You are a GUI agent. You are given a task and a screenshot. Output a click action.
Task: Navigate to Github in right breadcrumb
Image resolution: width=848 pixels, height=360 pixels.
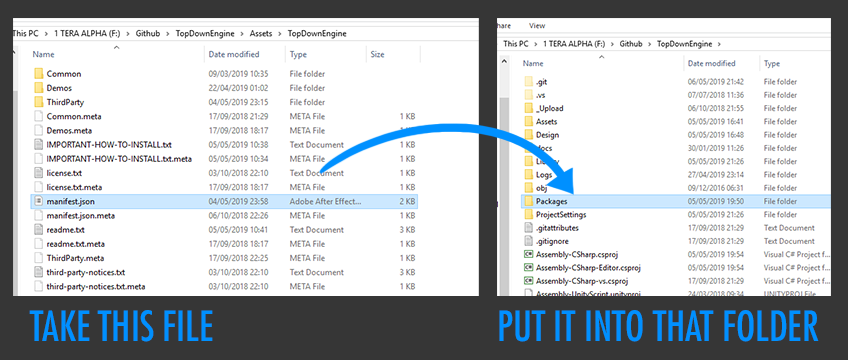coord(631,44)
